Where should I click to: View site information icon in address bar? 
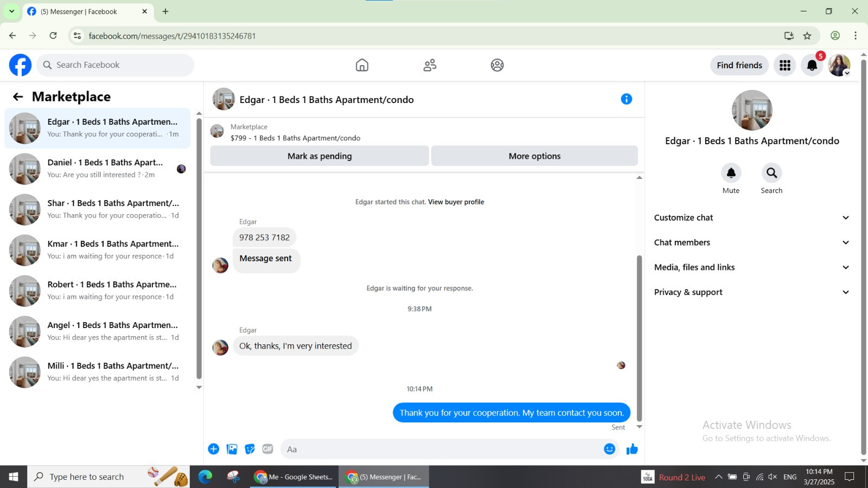77,36
